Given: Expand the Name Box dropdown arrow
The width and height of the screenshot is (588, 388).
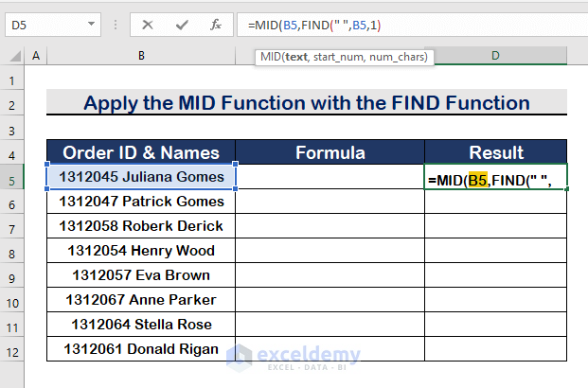Looking at the screenshot, I should point(91,24).
